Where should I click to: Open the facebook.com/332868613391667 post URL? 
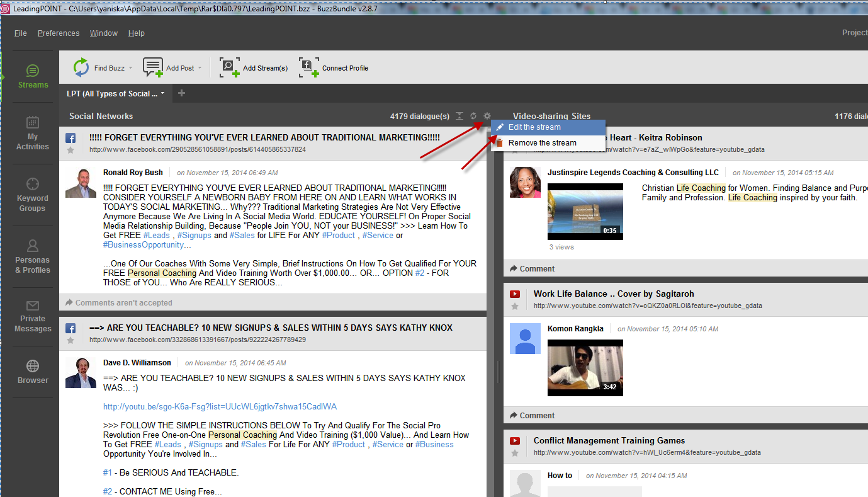tap(198, 340)
